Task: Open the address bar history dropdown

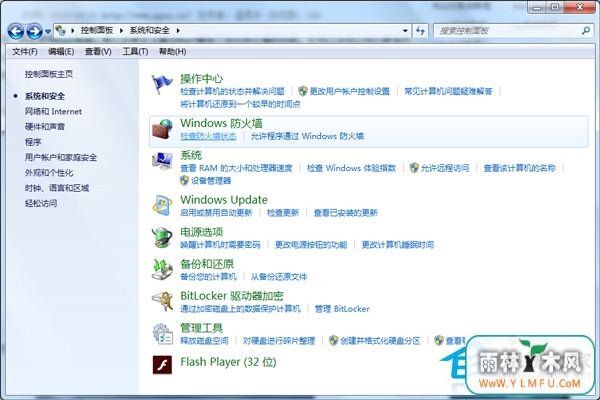Action: [405, 31]
